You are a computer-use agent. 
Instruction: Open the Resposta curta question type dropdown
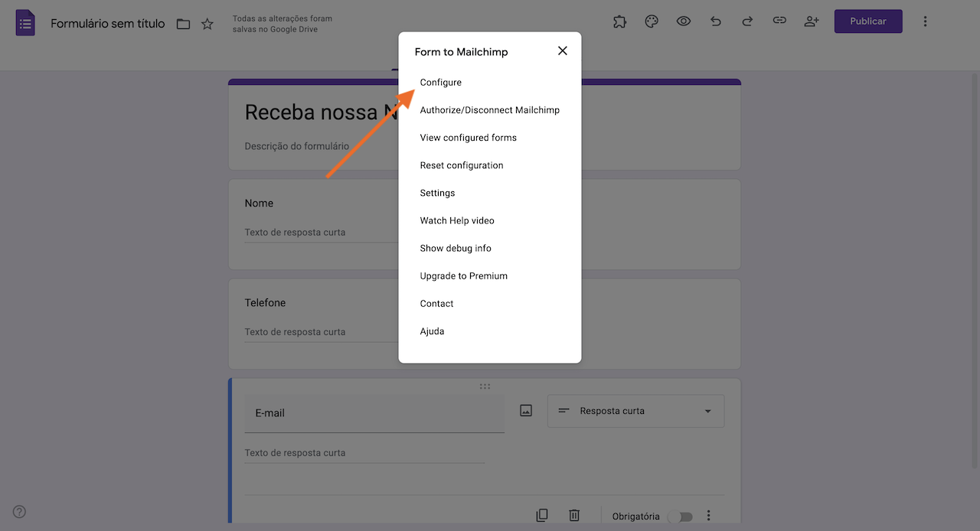[x=635, y=411]
